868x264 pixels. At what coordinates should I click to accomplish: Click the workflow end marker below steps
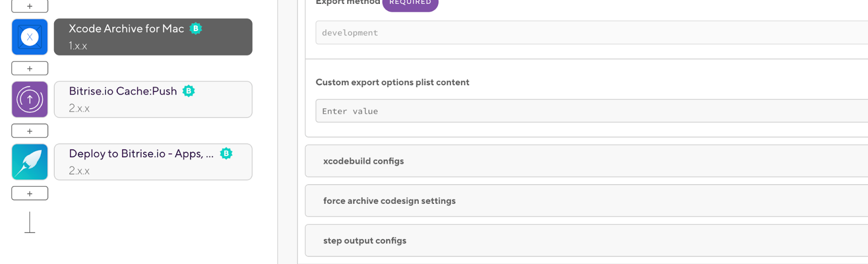[x=30, y=223]
